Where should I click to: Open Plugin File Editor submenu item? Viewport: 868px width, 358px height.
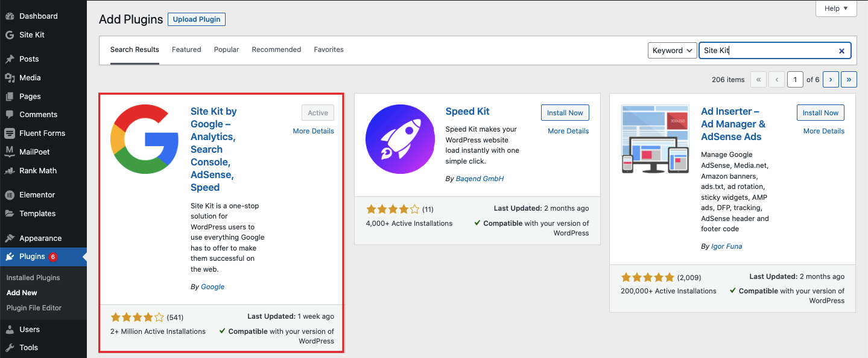tap(34, 308)
